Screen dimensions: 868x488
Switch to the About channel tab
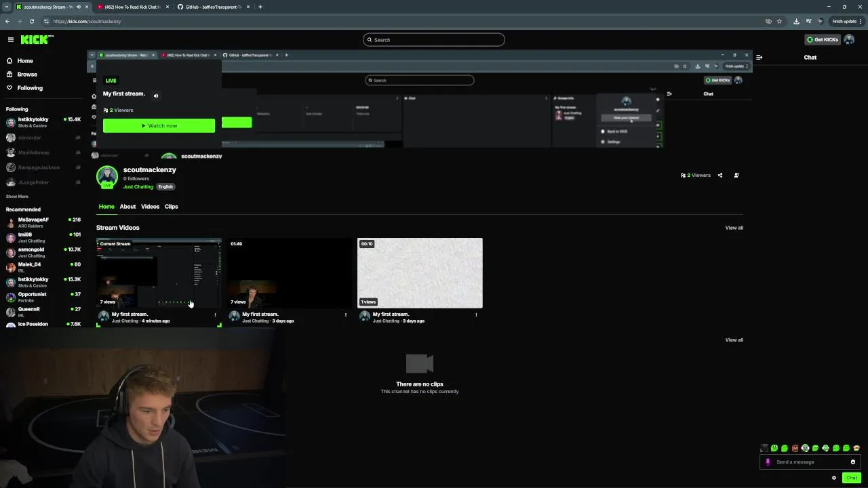point(127,207)
